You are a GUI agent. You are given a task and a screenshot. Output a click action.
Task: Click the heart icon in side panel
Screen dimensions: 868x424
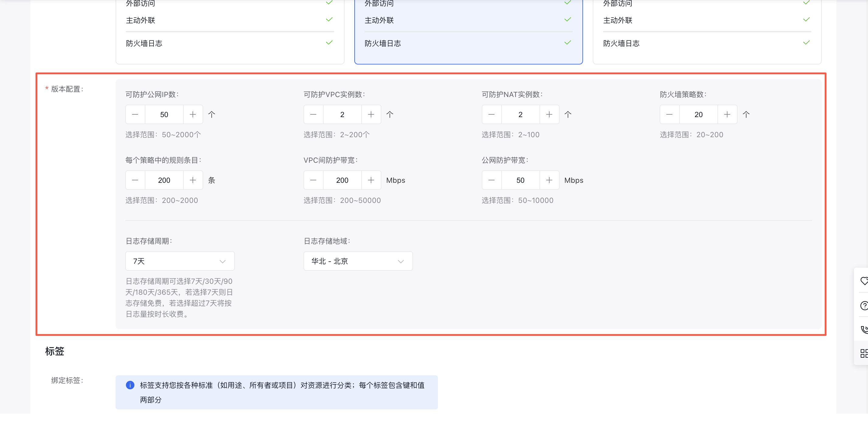tap(864, 281)
